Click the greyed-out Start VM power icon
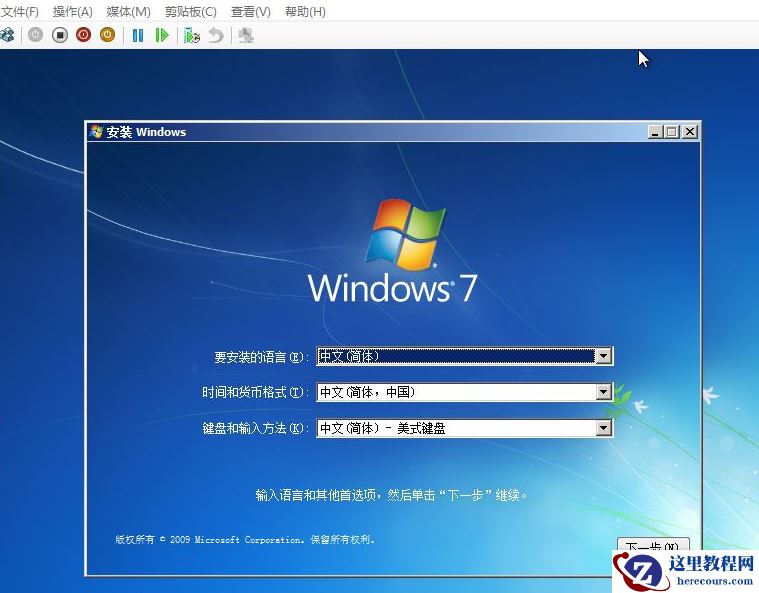 tap(35, 35)
